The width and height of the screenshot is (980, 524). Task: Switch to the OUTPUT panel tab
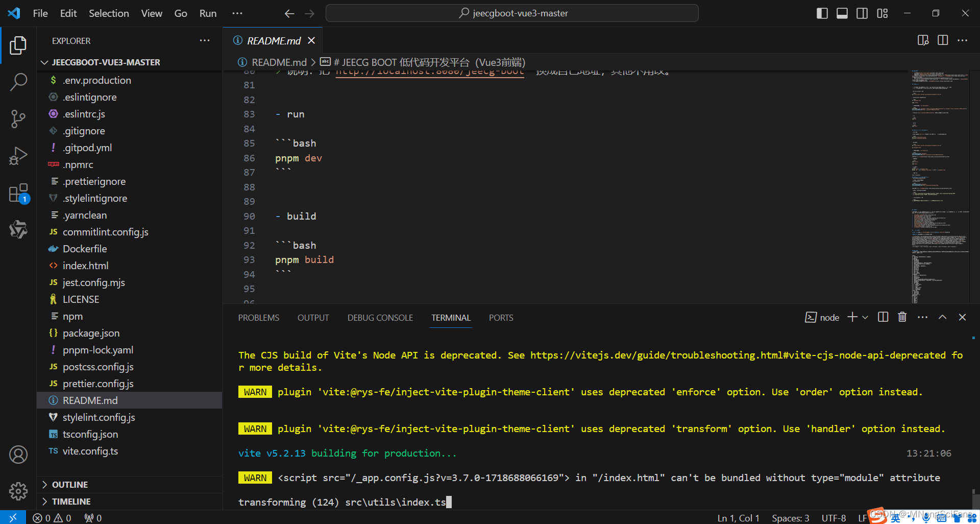click(x=313, y=318)
